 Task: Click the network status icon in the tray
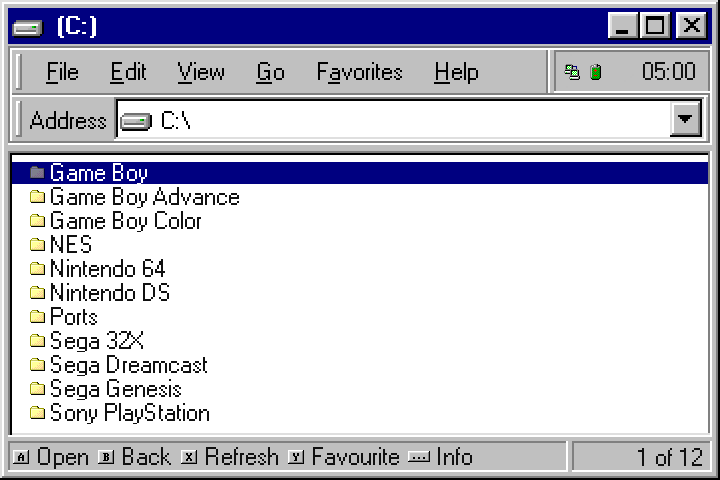[x=572, y=72]
